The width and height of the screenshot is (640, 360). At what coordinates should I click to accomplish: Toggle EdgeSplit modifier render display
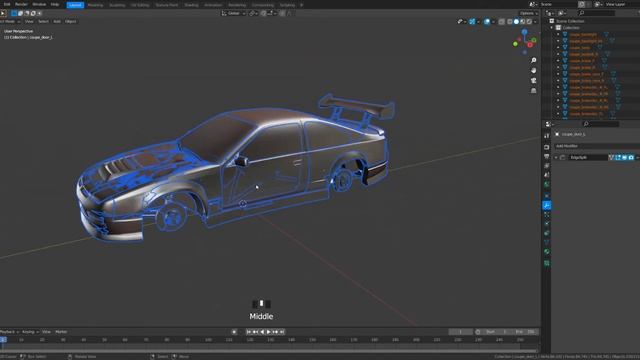point(631,158)
